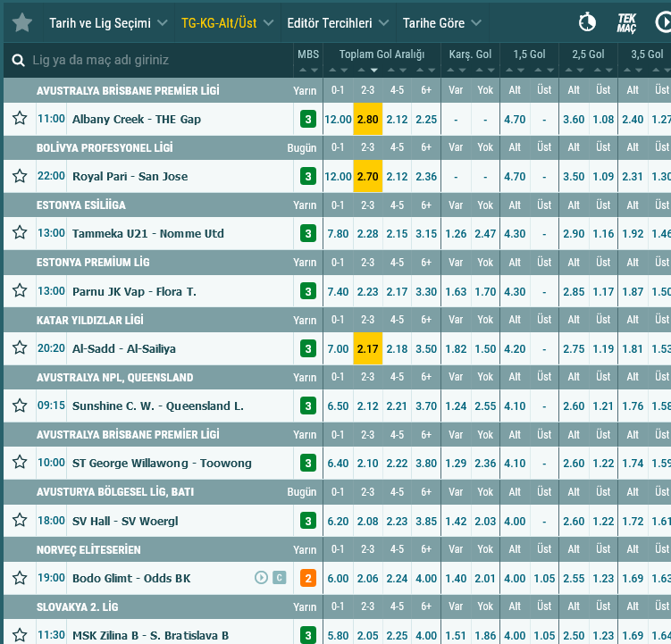This screenshot has height=644, width=671.
Task: Favorite the Albany Creek - THE Gap match
Action: (20, 118)
